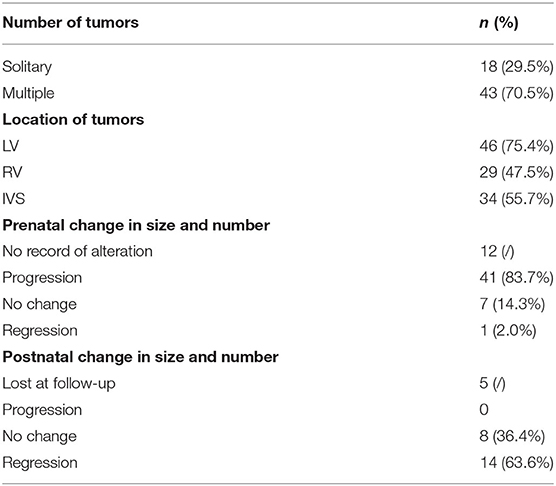This screenshot has width=556, height=486.
Task: Click the value 8 (36.4%)
Action: point(512,436)
